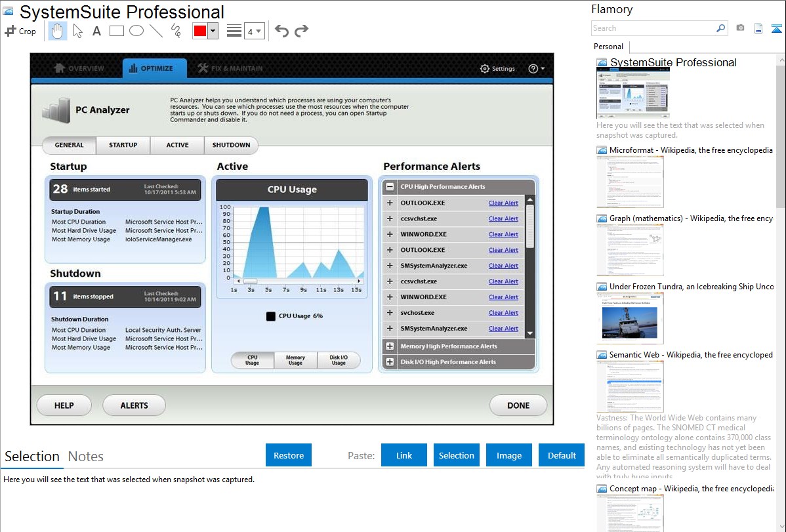Click the camera capture icon
The image size is (786, 532).
point(740,28)
